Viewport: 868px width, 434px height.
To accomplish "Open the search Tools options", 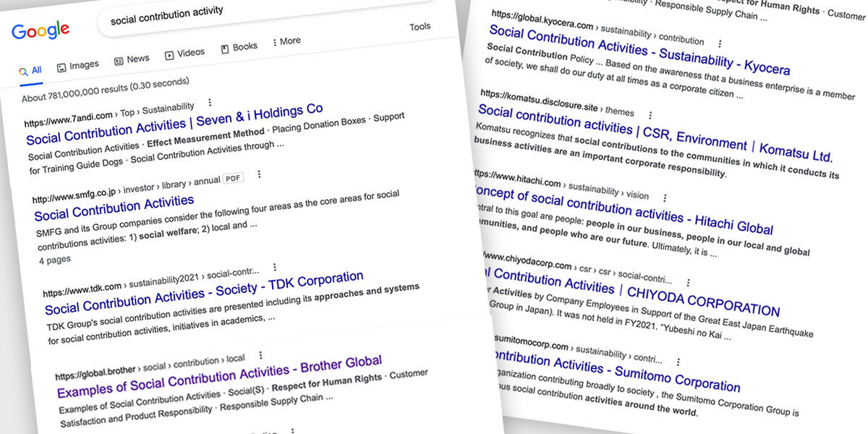I will coord(420,27).
